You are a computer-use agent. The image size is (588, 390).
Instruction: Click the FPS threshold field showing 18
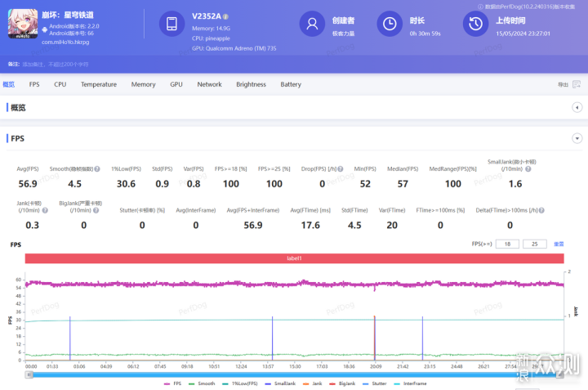(x=507, y=244)
